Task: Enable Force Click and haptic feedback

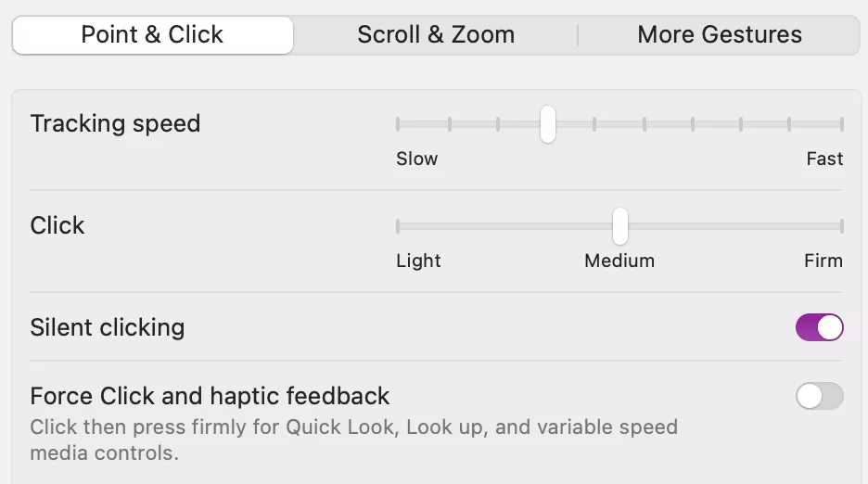Action: click(x=819, y=396)
